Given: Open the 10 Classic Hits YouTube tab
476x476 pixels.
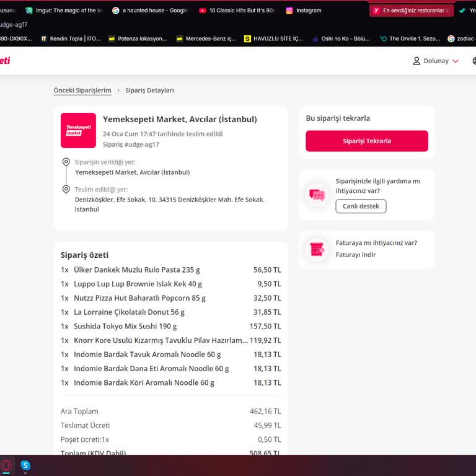Looking at the screenshot, I should coord(237,11).
